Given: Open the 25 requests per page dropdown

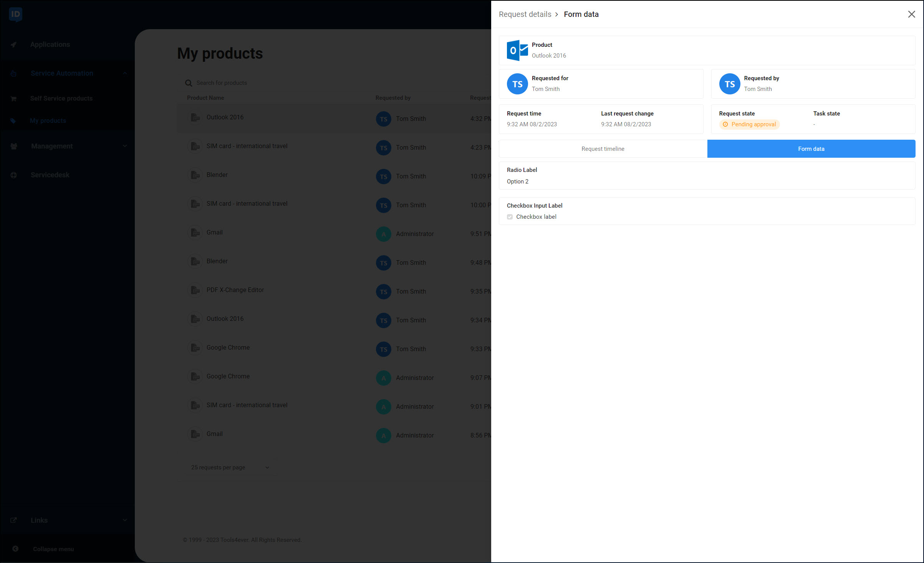Looking at the screenshot, I should click(230, 467).
